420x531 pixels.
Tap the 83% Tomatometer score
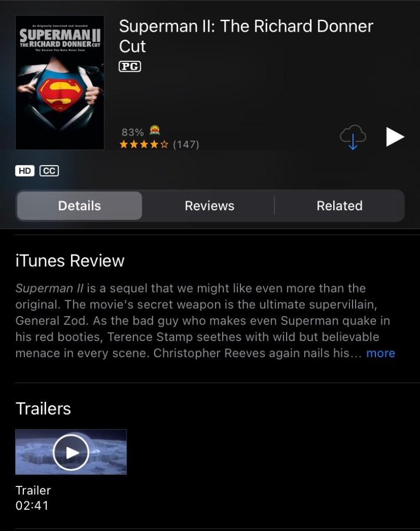pyautogui.click(x=132, y=132)
